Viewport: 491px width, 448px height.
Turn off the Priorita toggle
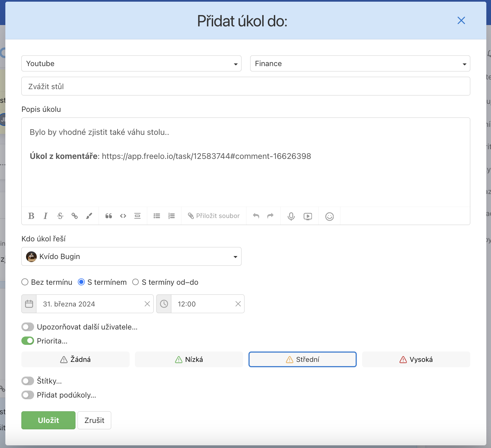(28, 341)
